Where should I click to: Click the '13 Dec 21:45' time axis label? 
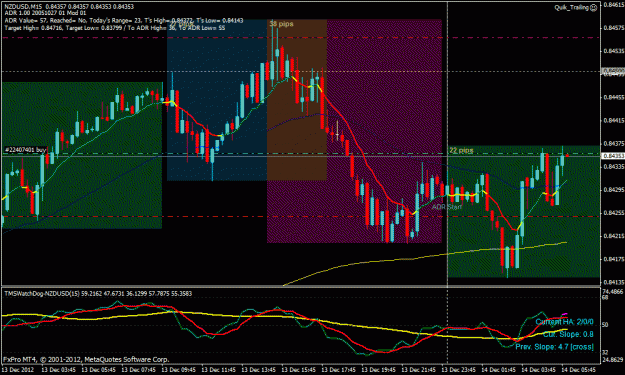419,369
